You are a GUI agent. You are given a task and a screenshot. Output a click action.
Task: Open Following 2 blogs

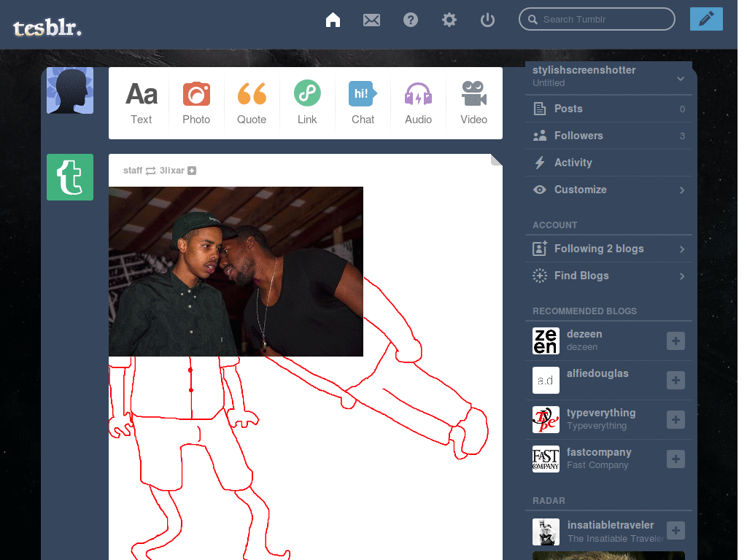pyautogui.click(x=608, y=249)
